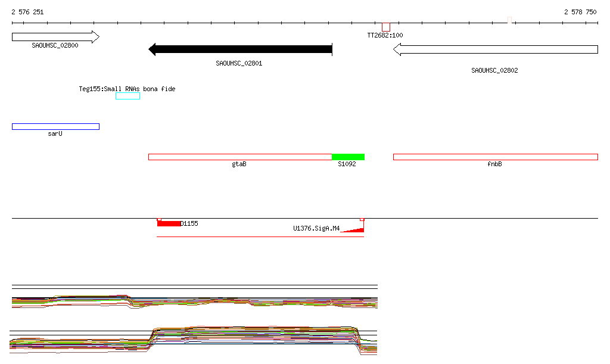Image resolution: width=610 pixels, height=364 pixels.
Task: Click the gtaB label text
Action: click(x=239, y=164)
